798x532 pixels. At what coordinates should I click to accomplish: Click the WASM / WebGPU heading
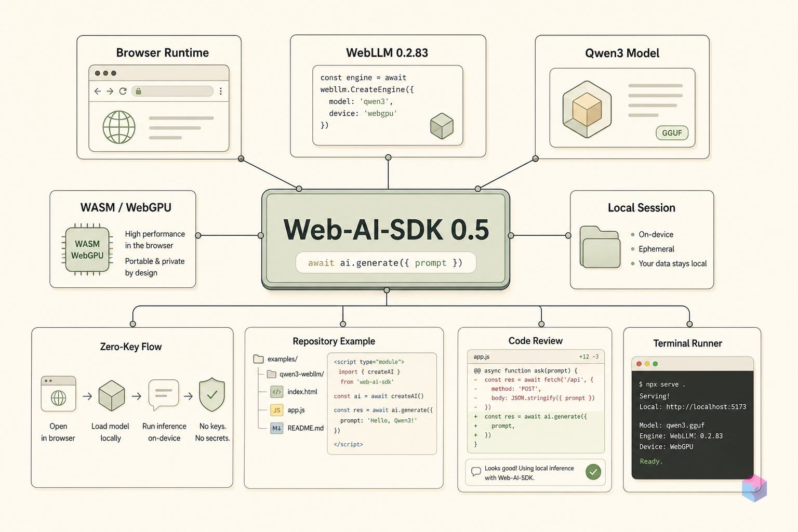[126, 207]
